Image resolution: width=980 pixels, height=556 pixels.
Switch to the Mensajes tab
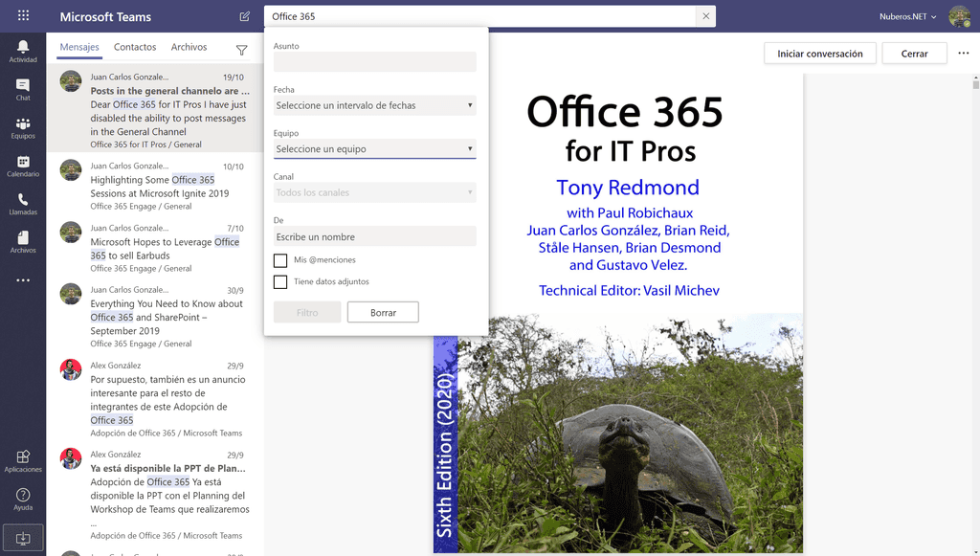(x=79, y=47)
